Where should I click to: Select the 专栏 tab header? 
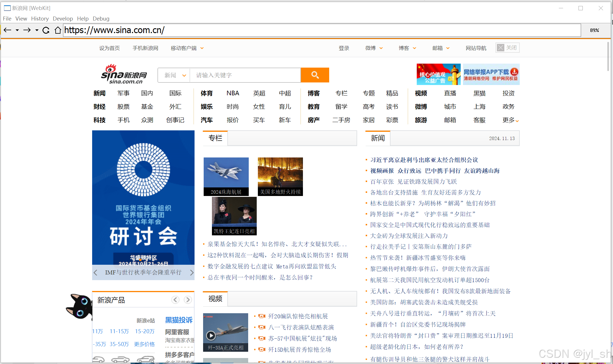215,138
